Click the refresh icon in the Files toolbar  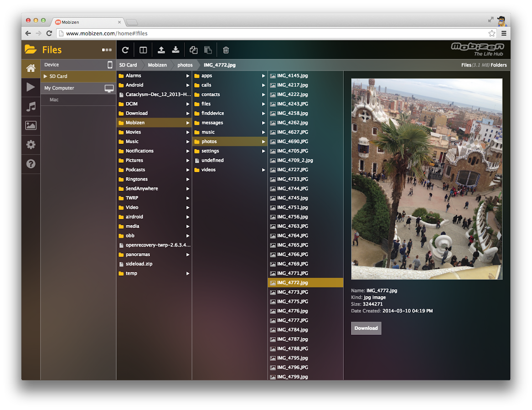click(125, 50)
